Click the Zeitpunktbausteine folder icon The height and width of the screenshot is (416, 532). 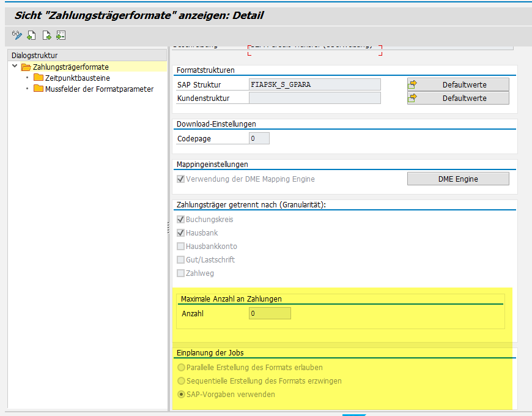[x=39, y=78]
